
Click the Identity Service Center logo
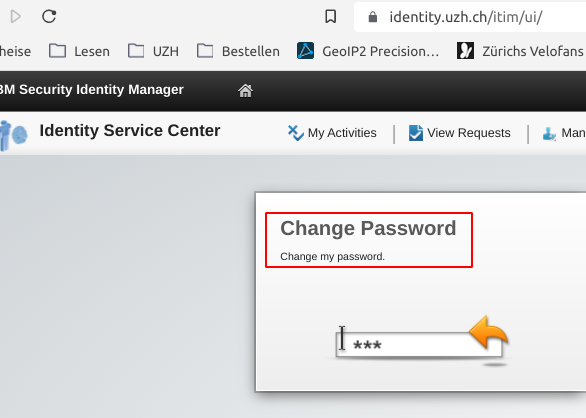[x=13, y=135]
